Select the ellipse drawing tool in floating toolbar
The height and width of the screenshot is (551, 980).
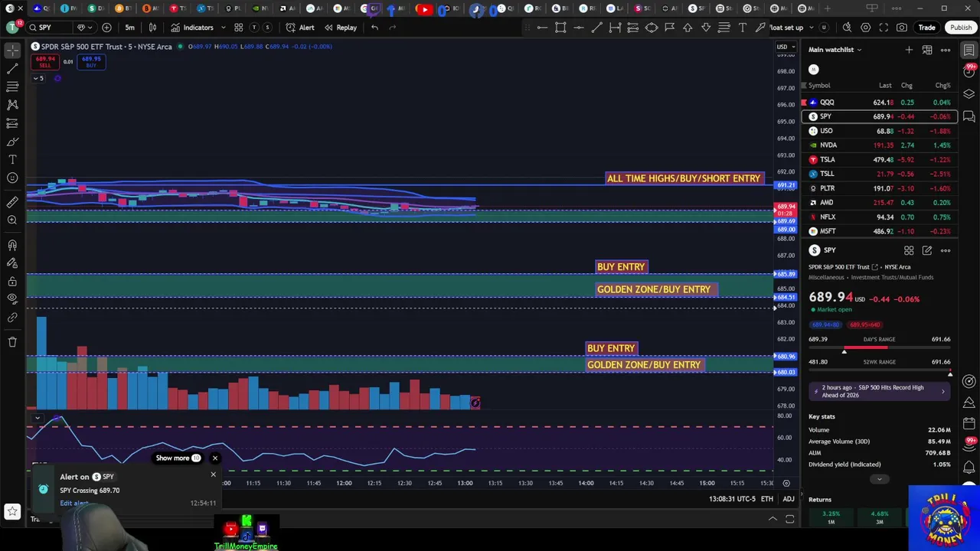[652, 28]
